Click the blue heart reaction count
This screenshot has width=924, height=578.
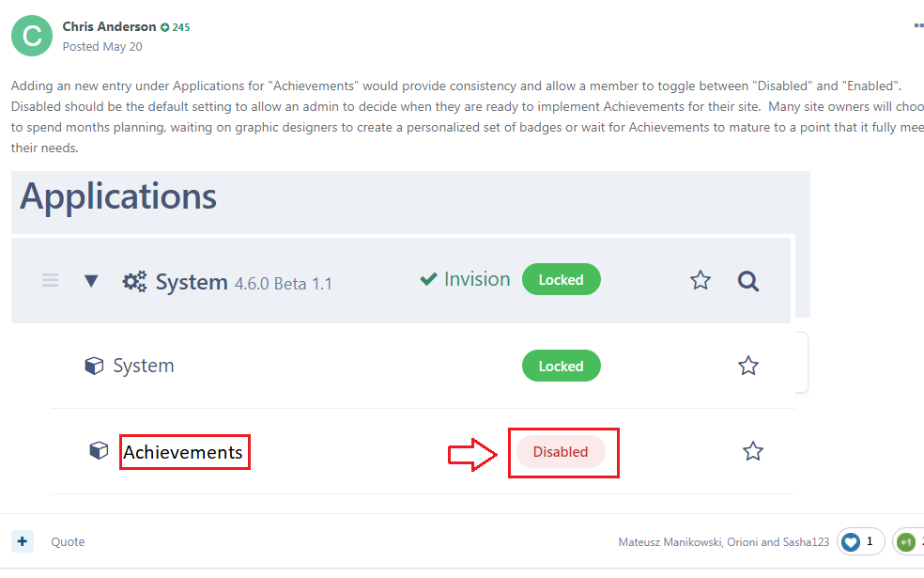tap(860, 541)
